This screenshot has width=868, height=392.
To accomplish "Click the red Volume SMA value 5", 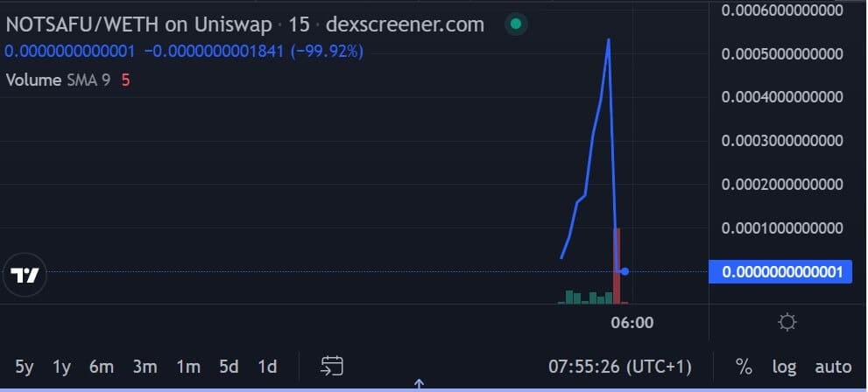I will 125,80.
